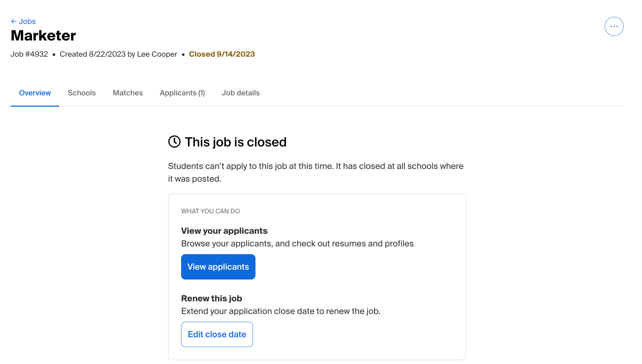Screen dimensions: 642x364
Task: Select the Job #4932 text
Action: click(x=29, y=54)
